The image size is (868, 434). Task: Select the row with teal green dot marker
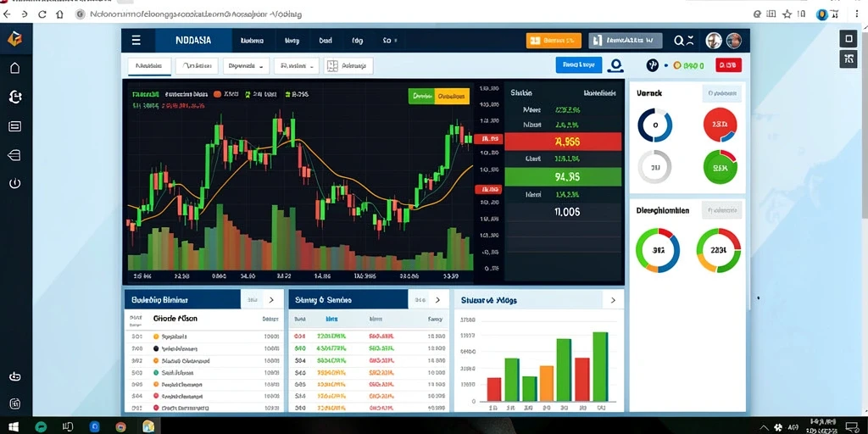click(x=203, y=373)
